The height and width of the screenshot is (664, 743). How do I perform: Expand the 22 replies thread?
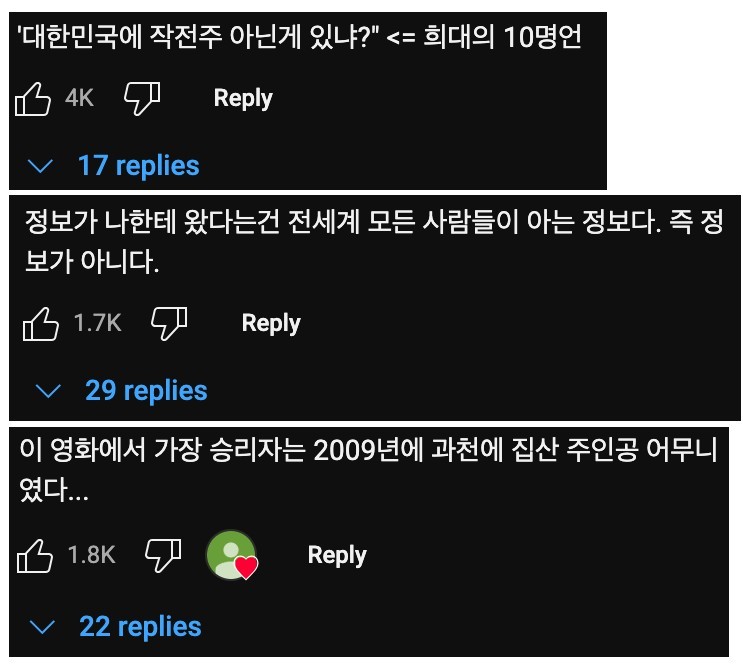pyautogui.click(x=140, y=627)
